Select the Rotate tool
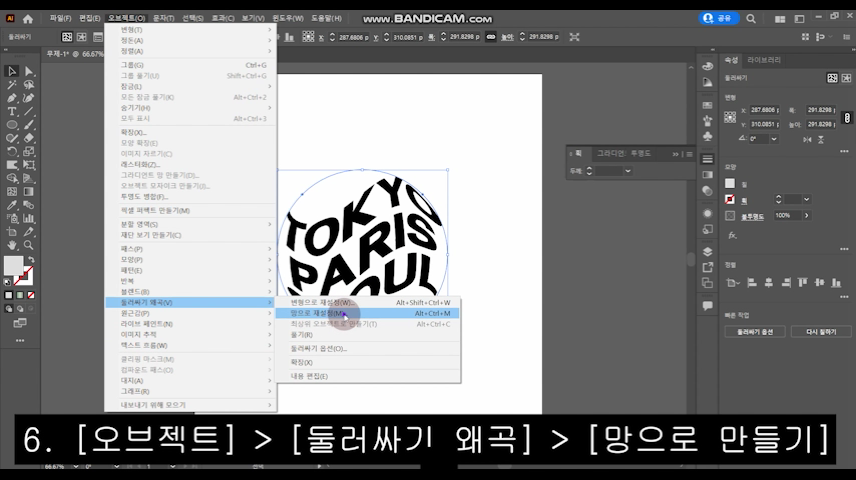Viewport: 856px width, 480px height. pos(11,151)
